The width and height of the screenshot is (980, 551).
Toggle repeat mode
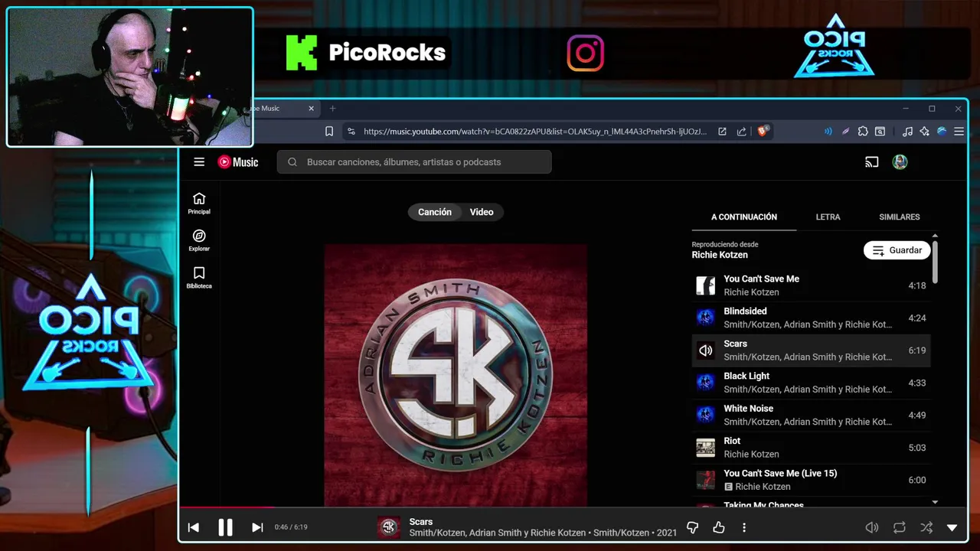click(900, 527)
